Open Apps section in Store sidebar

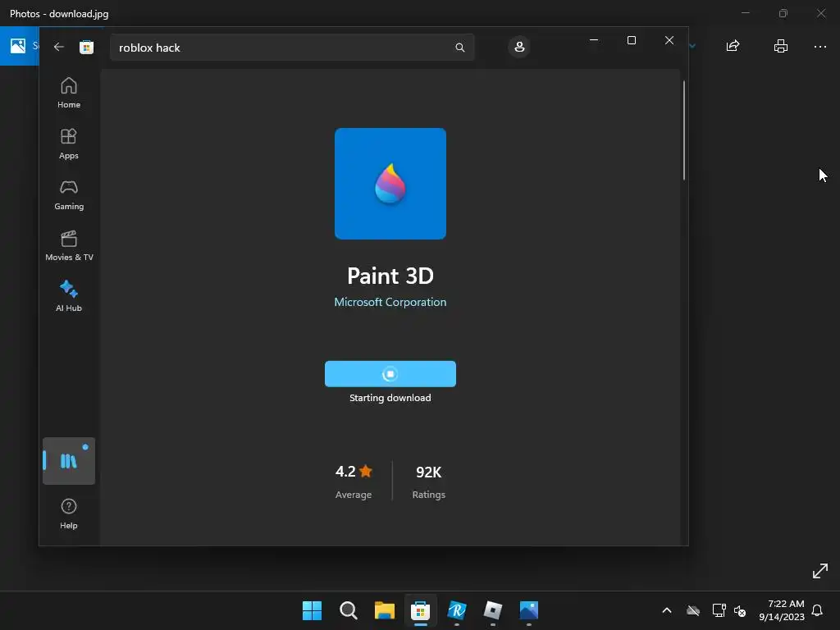tap(69, 144)
